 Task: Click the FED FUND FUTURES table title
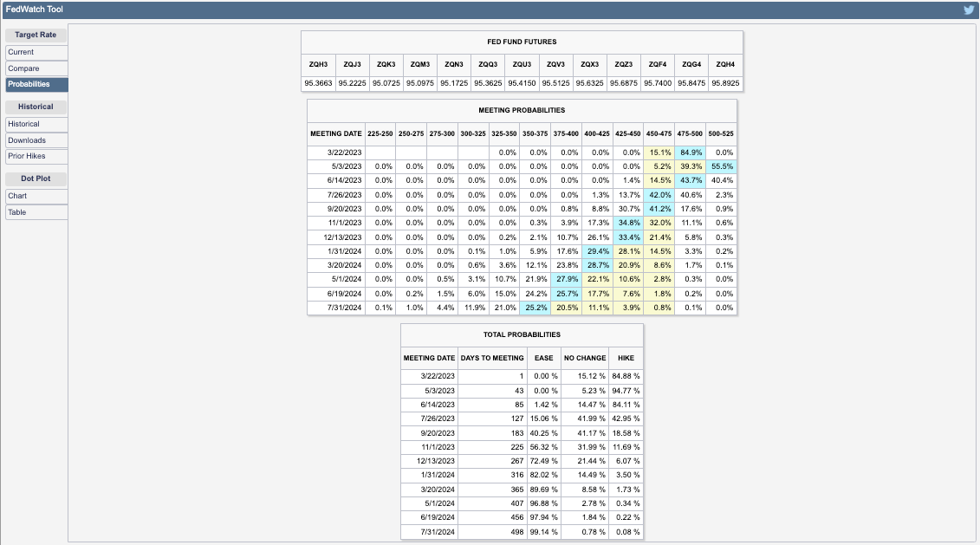click(x=522, y=42)
